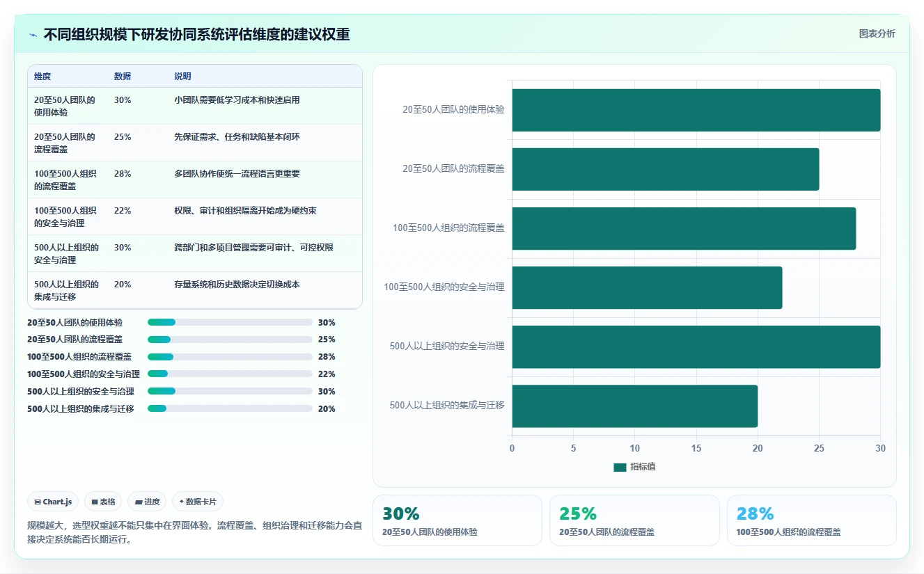
Task: Click the 规模越大 summary note paragraph
Action: coord(194,532)
